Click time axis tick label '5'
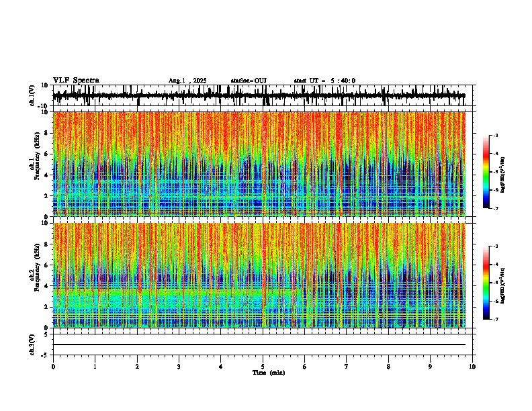Screen dimensions: 532x411 pos(263,367)
